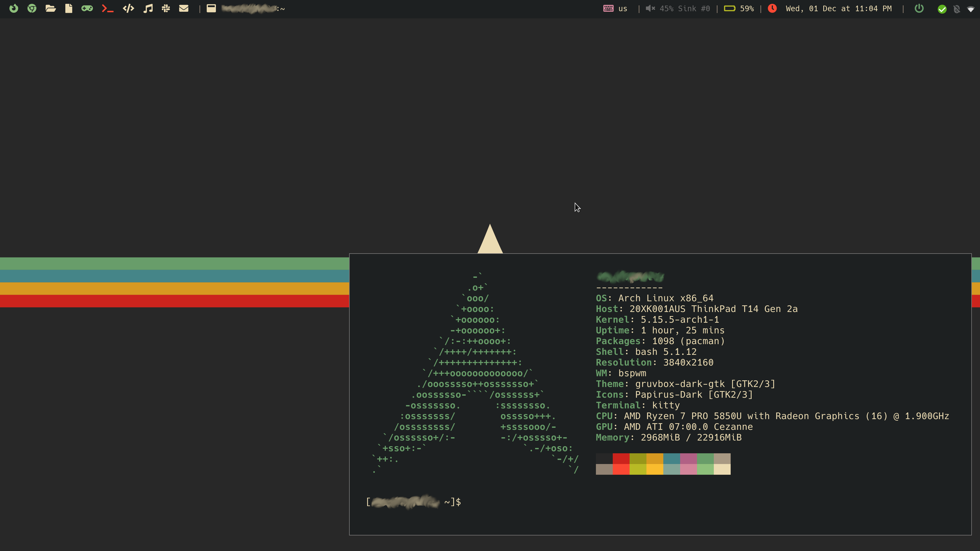This screenshot has height=551, width=980.
Task: Toggle the disabled Bluetooth tray icon
Action: pyautogui.click(x=957, y=9)
